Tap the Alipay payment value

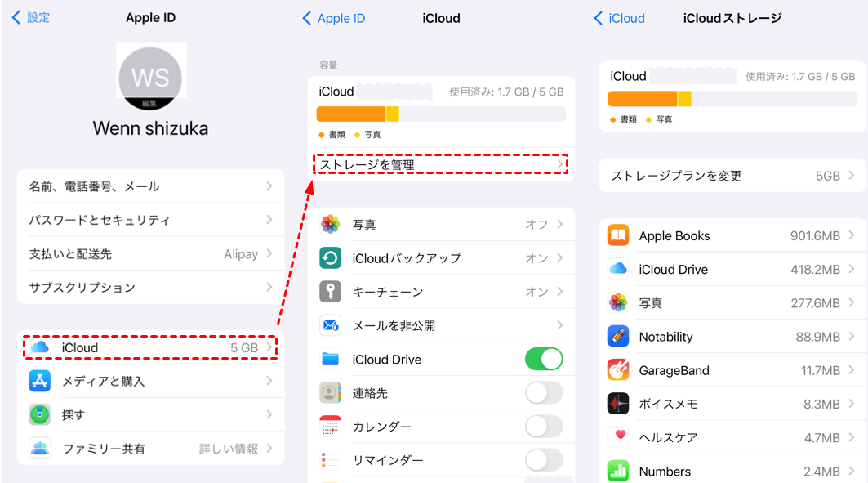241,253
